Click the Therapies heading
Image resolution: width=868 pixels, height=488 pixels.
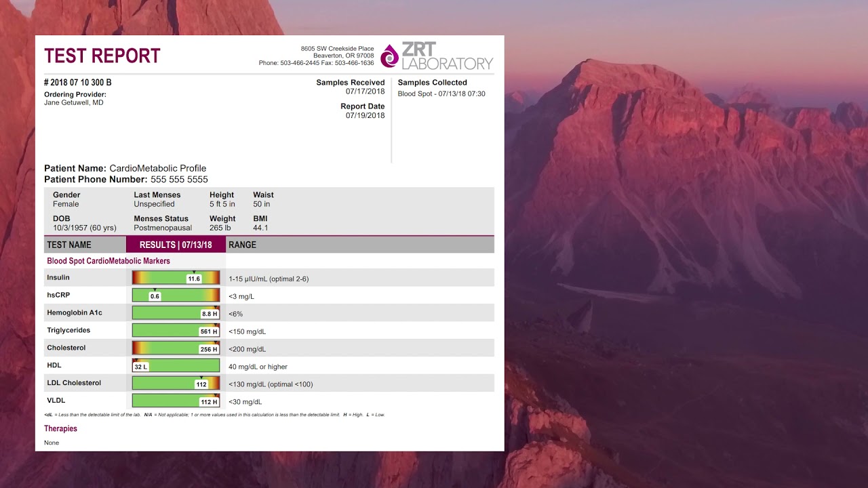(x=61, y=429)
